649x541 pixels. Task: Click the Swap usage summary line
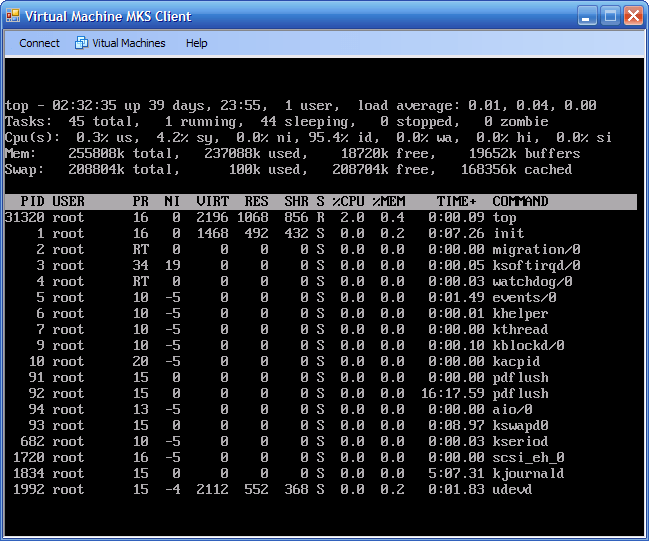(x=288, y=169)
